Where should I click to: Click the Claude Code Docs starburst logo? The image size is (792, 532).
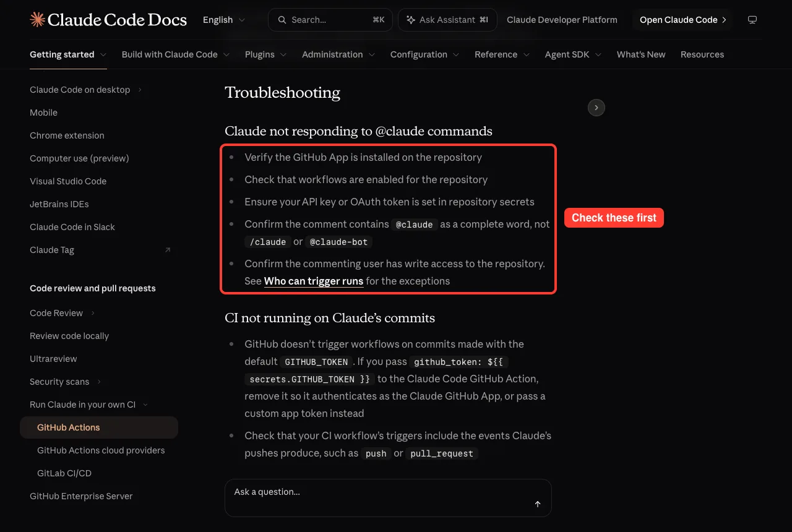pos(37,20)
